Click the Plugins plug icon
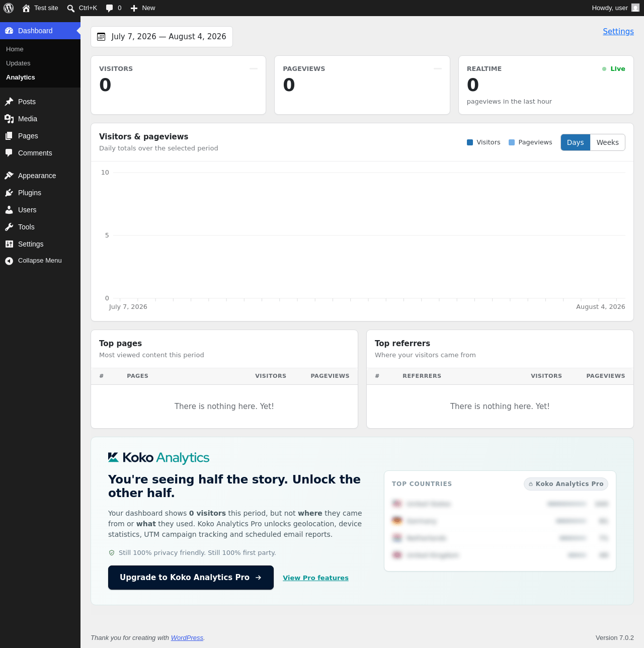644x648 pixels. point(9,193)
